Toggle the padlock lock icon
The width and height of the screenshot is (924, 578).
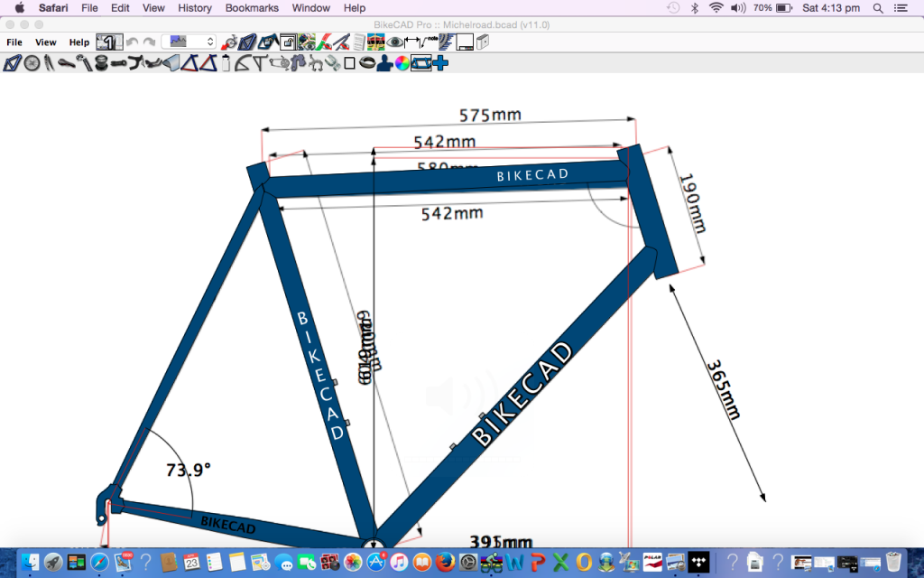[x=288, y=42]
